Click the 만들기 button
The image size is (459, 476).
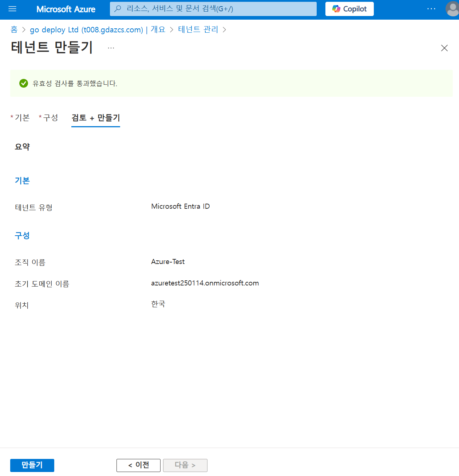(x=32, y=465)
